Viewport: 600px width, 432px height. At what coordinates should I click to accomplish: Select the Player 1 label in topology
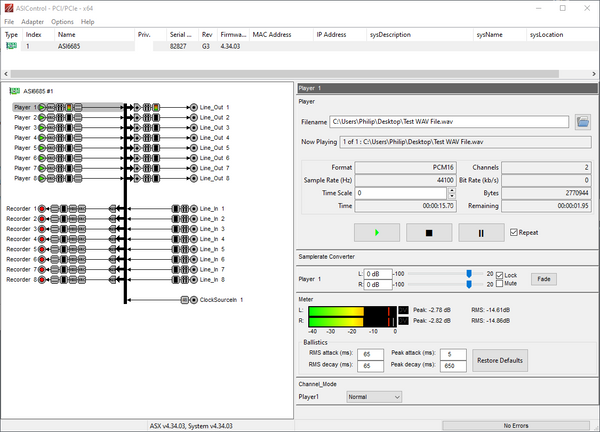tap(25, 108)
